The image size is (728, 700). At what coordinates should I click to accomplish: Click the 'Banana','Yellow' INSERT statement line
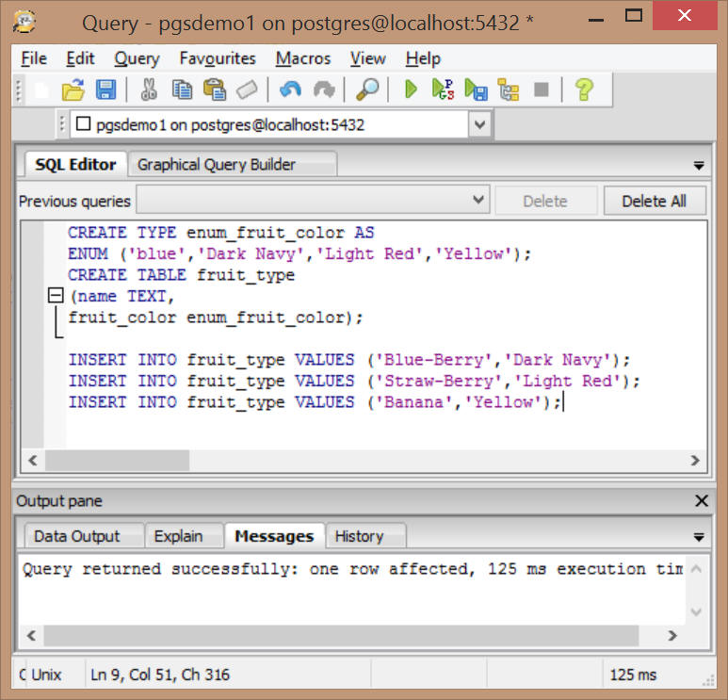pyautogui.click(x=315, y=401)
